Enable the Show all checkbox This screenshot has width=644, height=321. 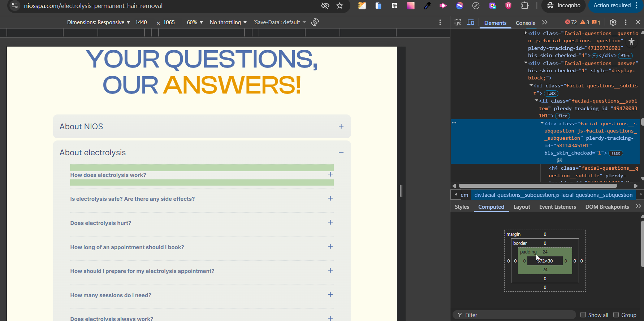click(x=583, y=315)
